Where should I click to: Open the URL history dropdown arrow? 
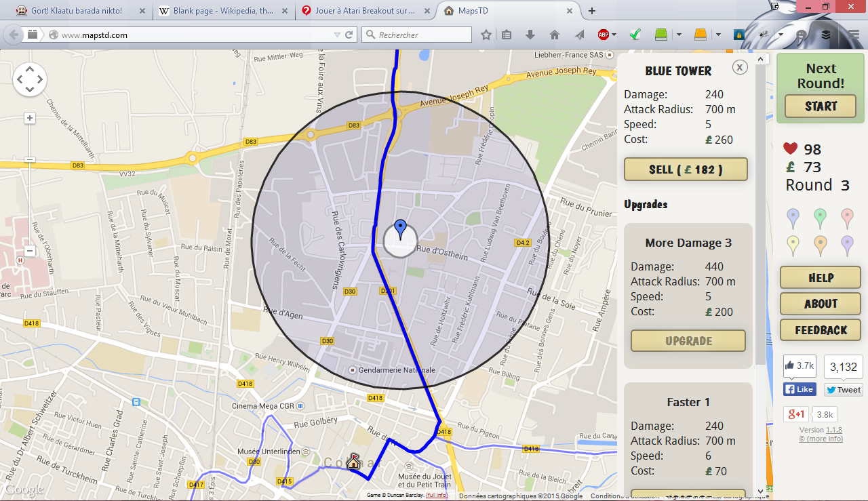pyautogui.click(x=337, y=35)
